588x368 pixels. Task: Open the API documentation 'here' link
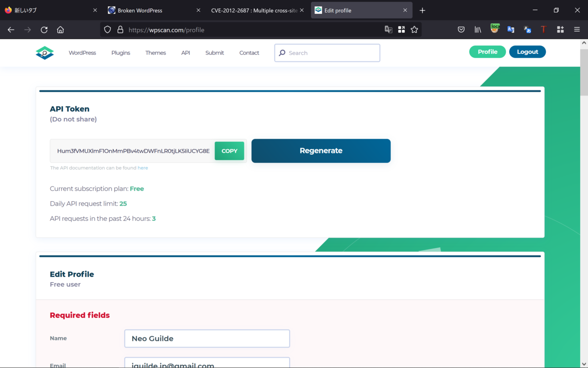click(143, 168)
